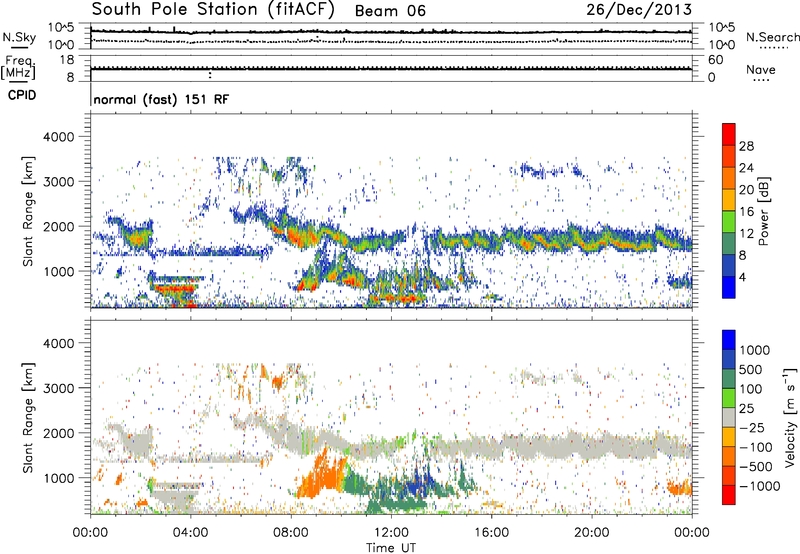
Task: Click the '60' Nave axis value
Action: [x=716, y=60]
